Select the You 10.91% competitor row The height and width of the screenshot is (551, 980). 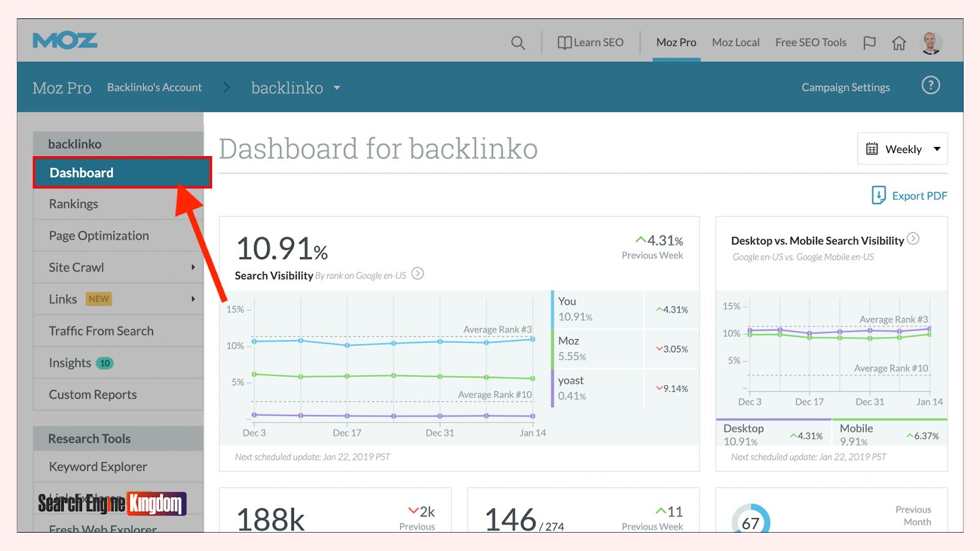tap(625, 309)
